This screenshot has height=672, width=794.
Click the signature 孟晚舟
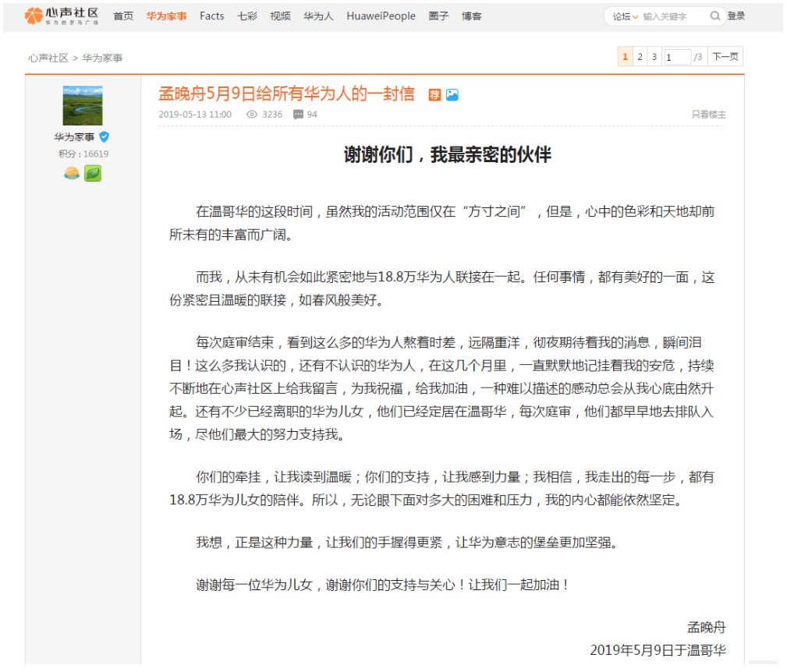707,628
